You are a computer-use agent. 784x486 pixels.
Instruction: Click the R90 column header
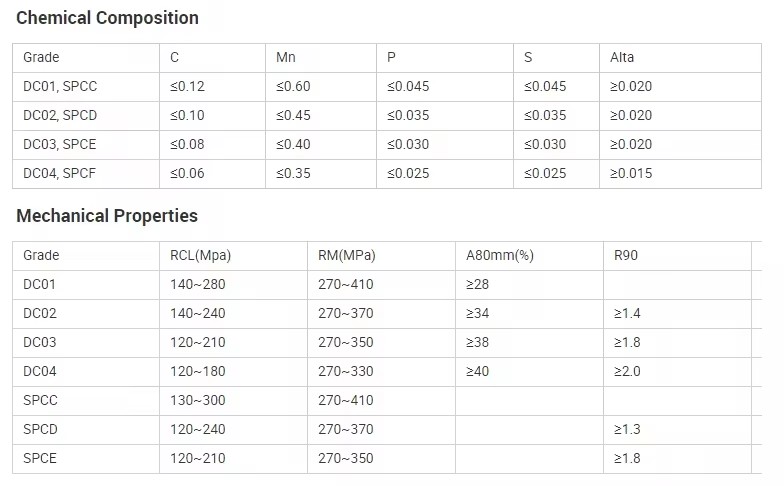[x=626, y=255]
